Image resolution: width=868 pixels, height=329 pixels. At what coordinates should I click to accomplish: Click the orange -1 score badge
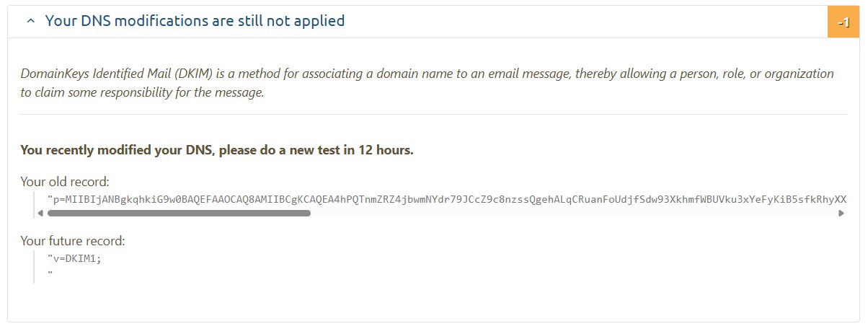[843, 22]
